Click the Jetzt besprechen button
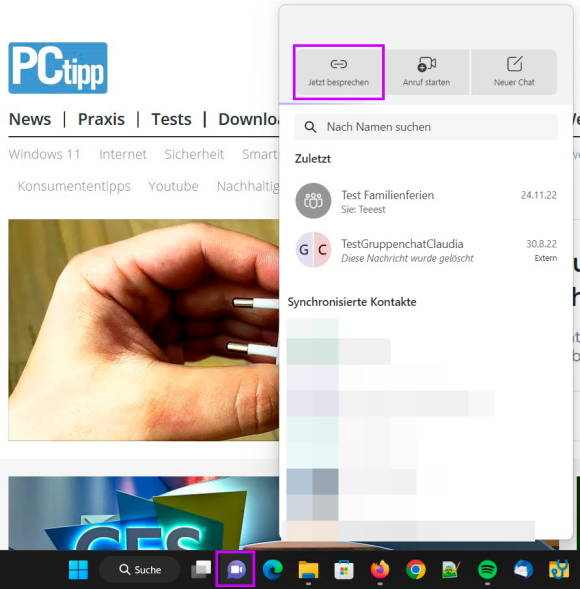Image resolution: width=580 pixels, height=589 pixels. [338, 72]
